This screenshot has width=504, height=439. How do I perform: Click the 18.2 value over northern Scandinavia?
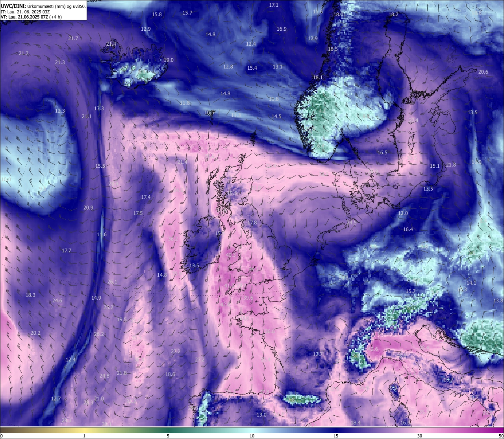tap(393, 15)
